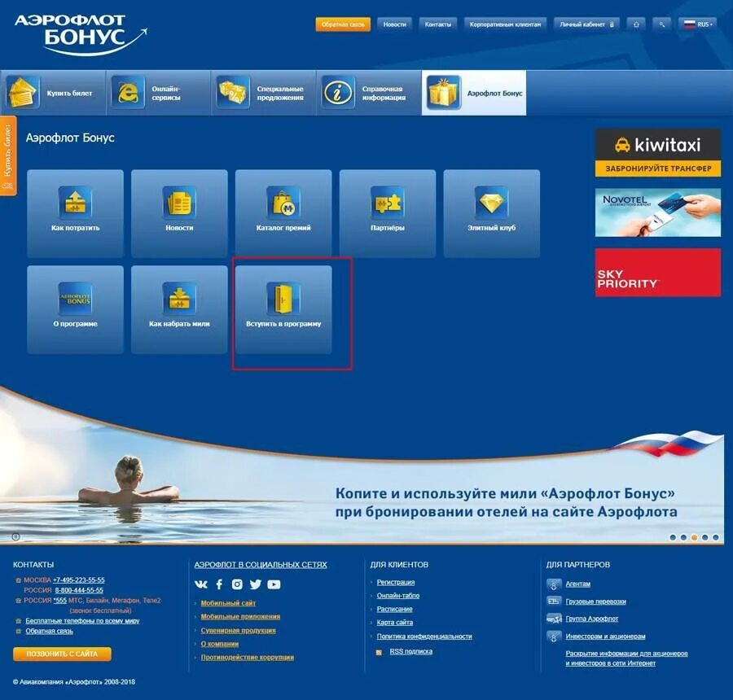Open the Партнёры puzzle tile
Screen dimensions: 733x700
(x=388, y=213)
